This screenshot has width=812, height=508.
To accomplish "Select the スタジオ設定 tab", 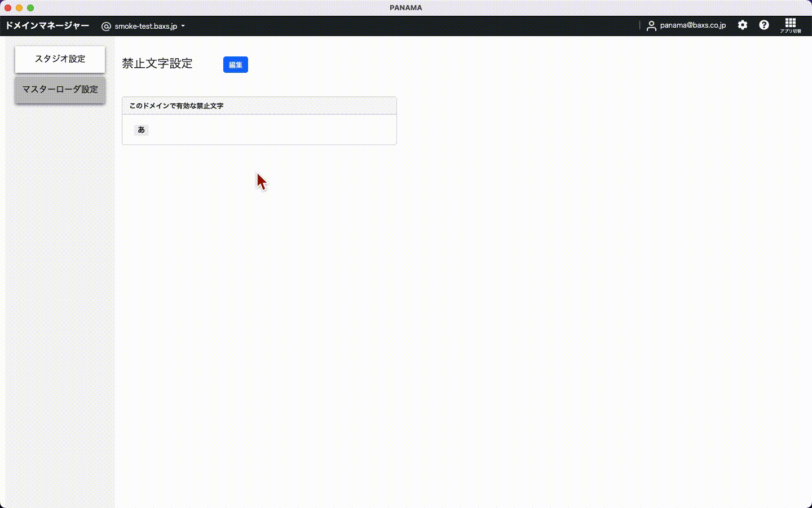I will pyautogui.click(x=60, y=59).
